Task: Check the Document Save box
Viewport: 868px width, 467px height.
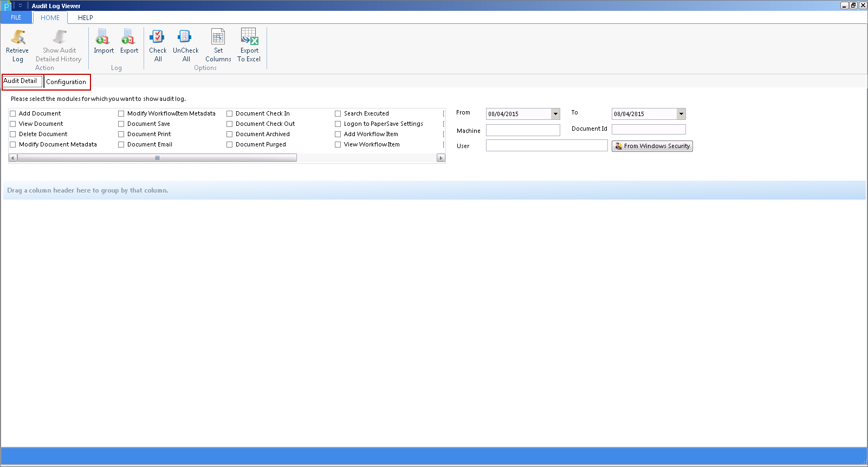Action: pyautogui.click(x=121, y=124)
